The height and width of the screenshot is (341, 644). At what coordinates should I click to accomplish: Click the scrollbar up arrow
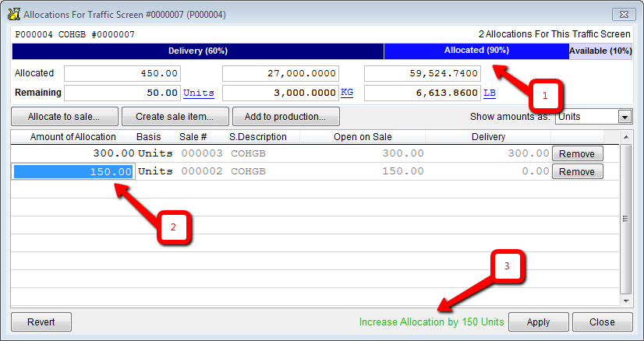(625, 137)
